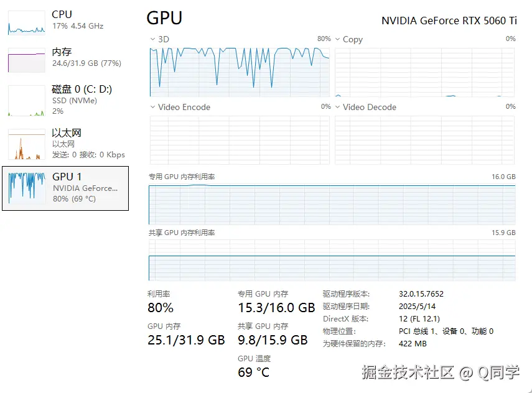Click the Video Decode graph area

pyautogui.click(x=425, y=139)
